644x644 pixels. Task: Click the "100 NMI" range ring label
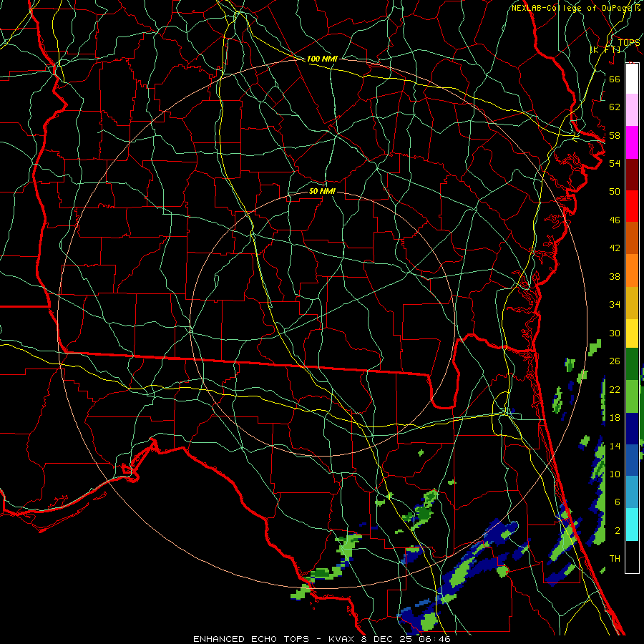point(322,59)
